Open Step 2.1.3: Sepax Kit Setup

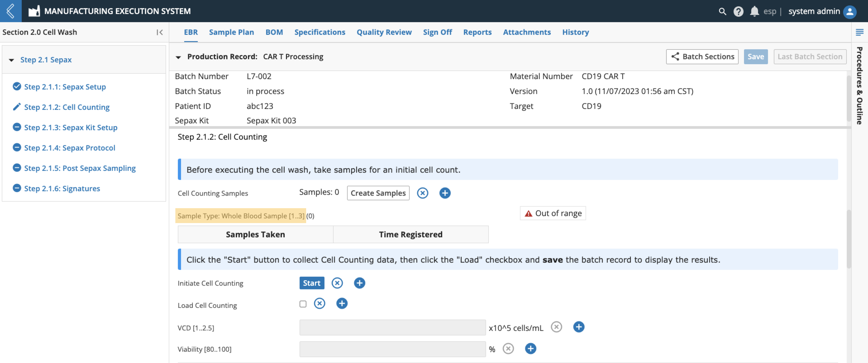click(x=71, y=127)
